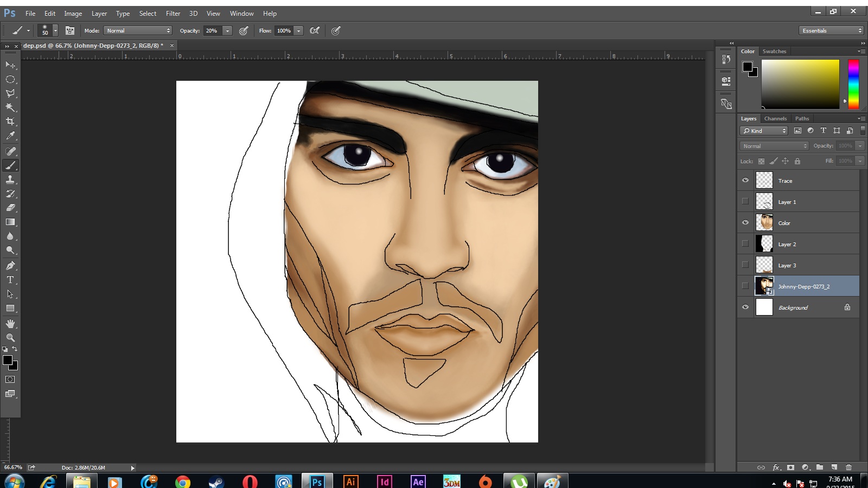Open the Flow slider arrow
Screen dimensions: 868x488
298,31
